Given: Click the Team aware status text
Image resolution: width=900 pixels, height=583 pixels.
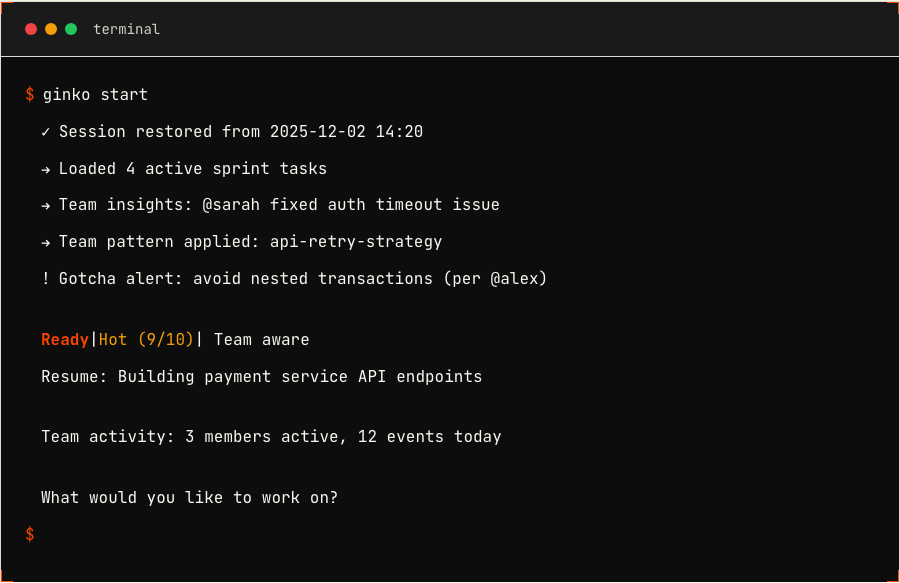Looking at the screenshot, I should click(261, 340).
